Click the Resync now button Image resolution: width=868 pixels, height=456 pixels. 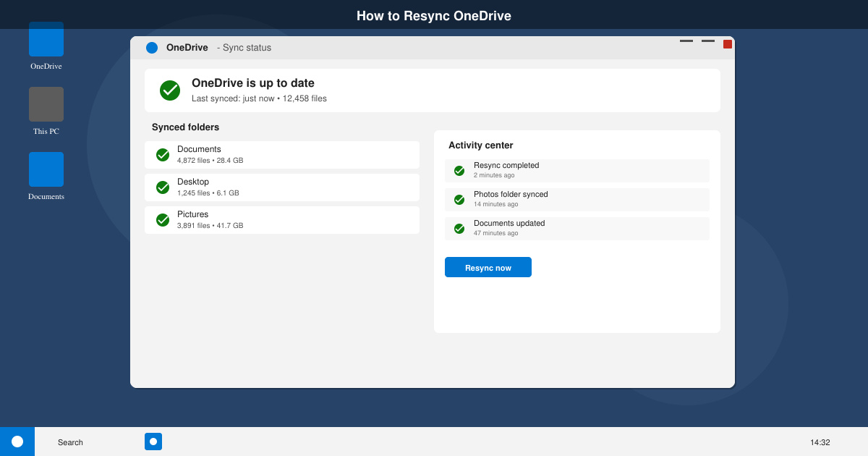click(488, 267)
